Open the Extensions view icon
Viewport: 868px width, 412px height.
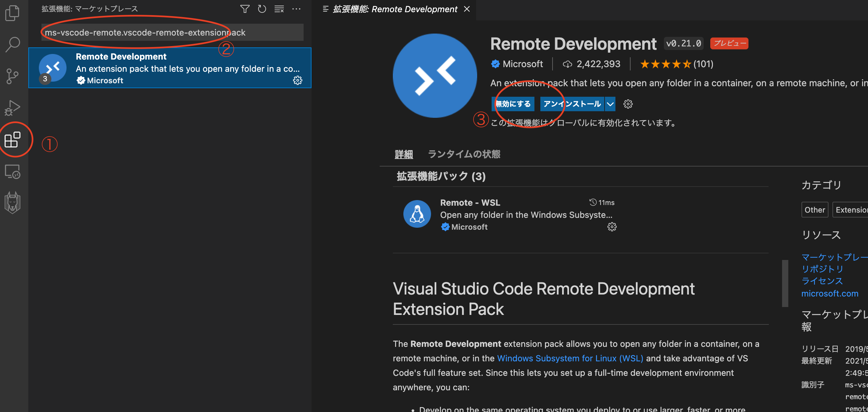point(13,139)
